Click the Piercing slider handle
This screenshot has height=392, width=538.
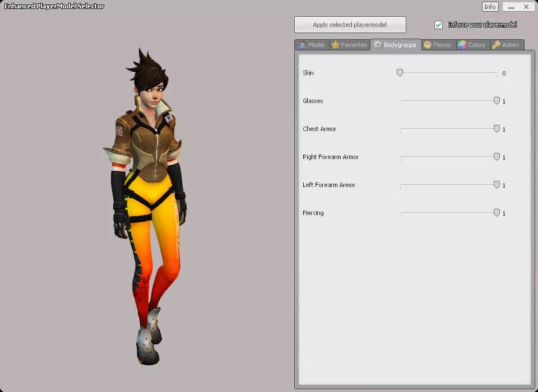click(x=497, y=213)
